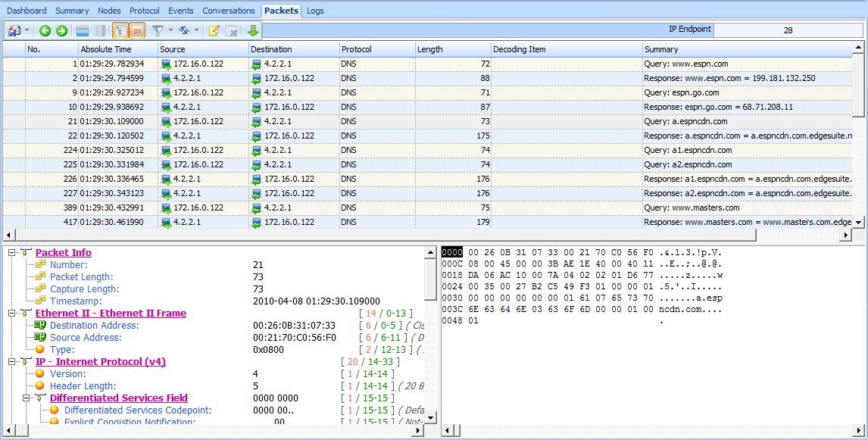Collapse the Ethernet II Frame tree node
868x440 pixels.
pyautogui.click(x=12, y=314)
